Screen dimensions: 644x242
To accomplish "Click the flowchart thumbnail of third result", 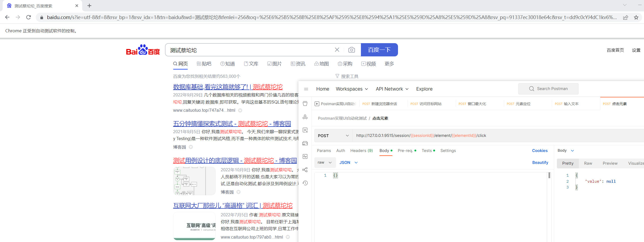I will (x=194, y=181).
